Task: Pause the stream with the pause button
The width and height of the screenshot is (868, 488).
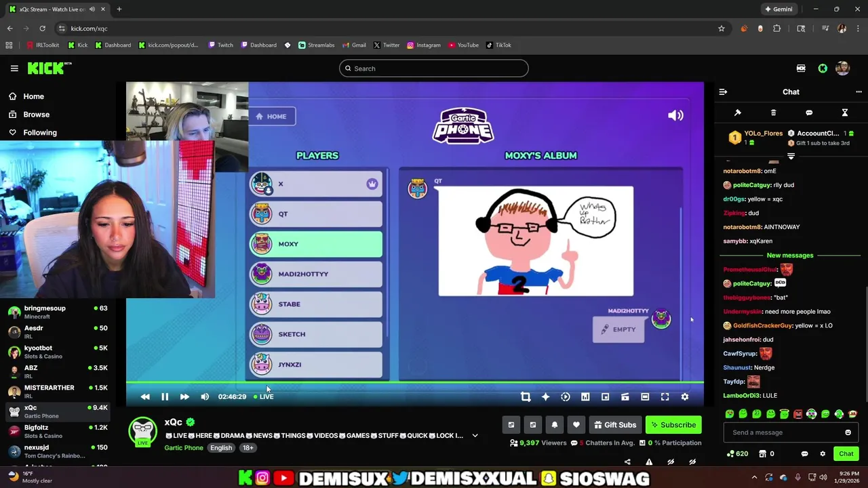Action: click(165, 396)
